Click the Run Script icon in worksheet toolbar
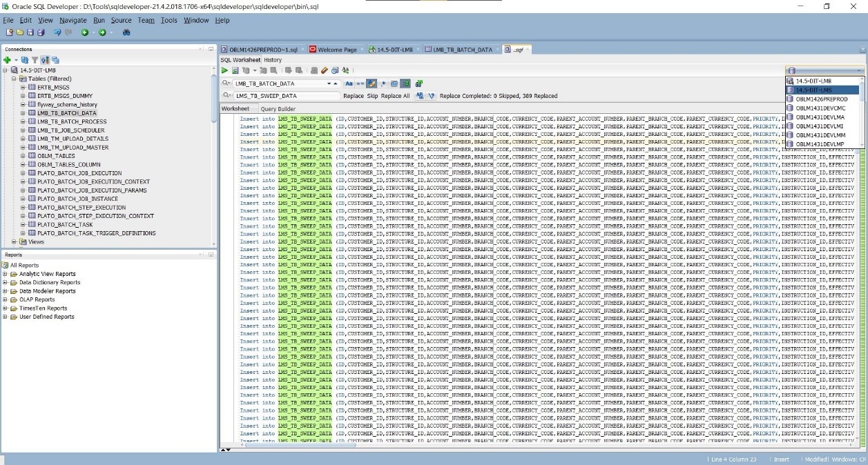The width and height of the screenshot is (868, 465). pyautogui.click(x=235, y=70)
